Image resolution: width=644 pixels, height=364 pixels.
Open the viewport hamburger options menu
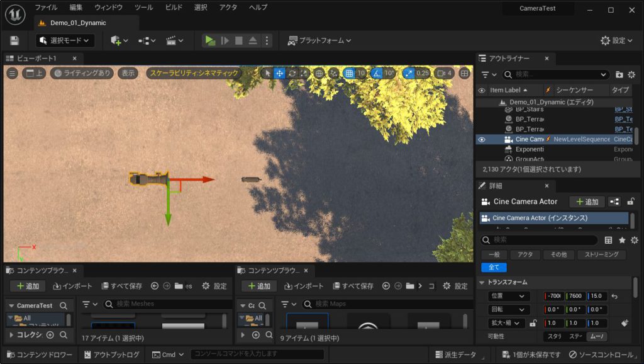point(13,73)
